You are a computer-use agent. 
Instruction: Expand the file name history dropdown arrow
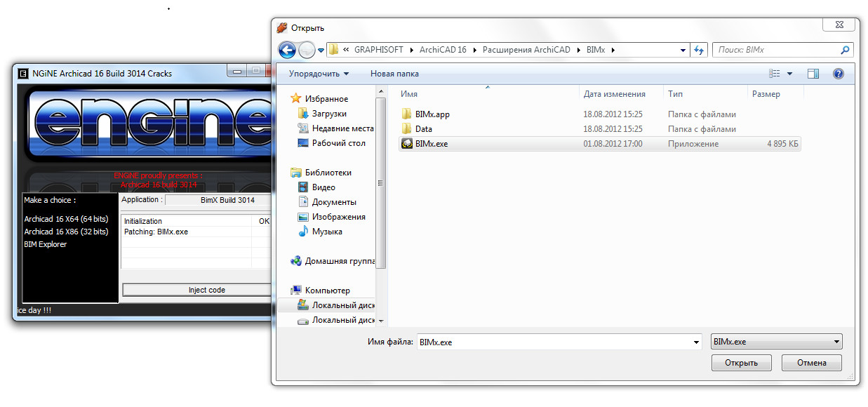(696, 342)
